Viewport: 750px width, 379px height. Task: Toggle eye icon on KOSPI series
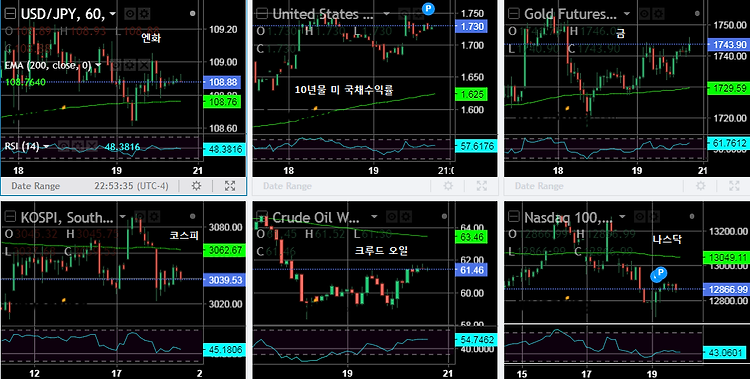140,217
